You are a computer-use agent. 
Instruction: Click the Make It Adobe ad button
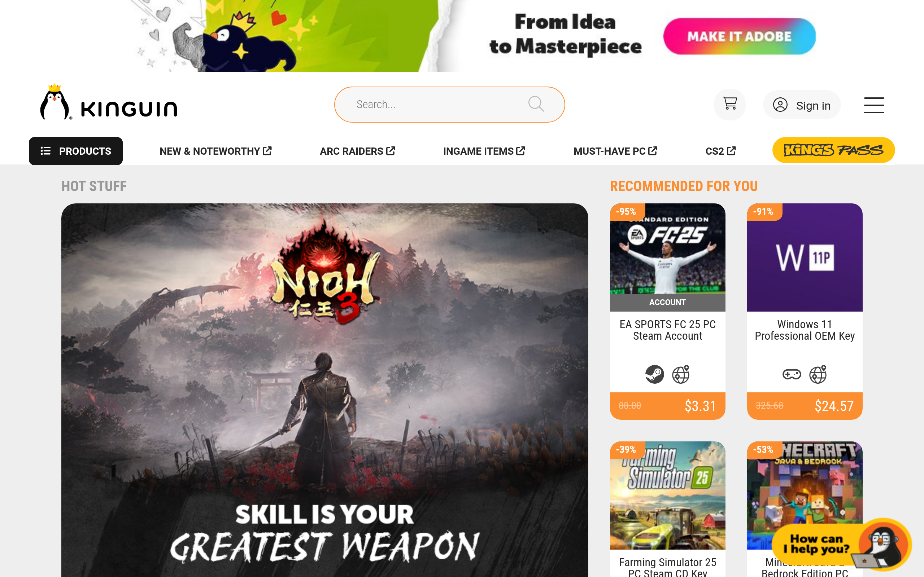pos(739,36)
